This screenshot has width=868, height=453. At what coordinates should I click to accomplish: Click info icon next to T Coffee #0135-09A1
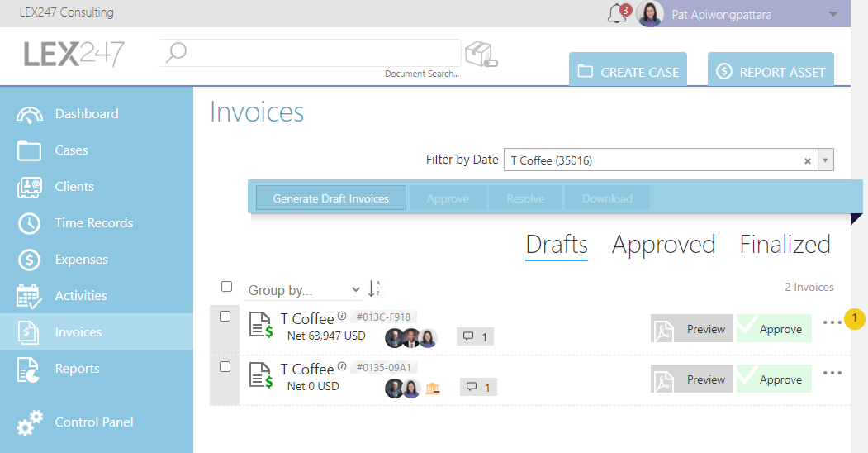tap(342, 366)
